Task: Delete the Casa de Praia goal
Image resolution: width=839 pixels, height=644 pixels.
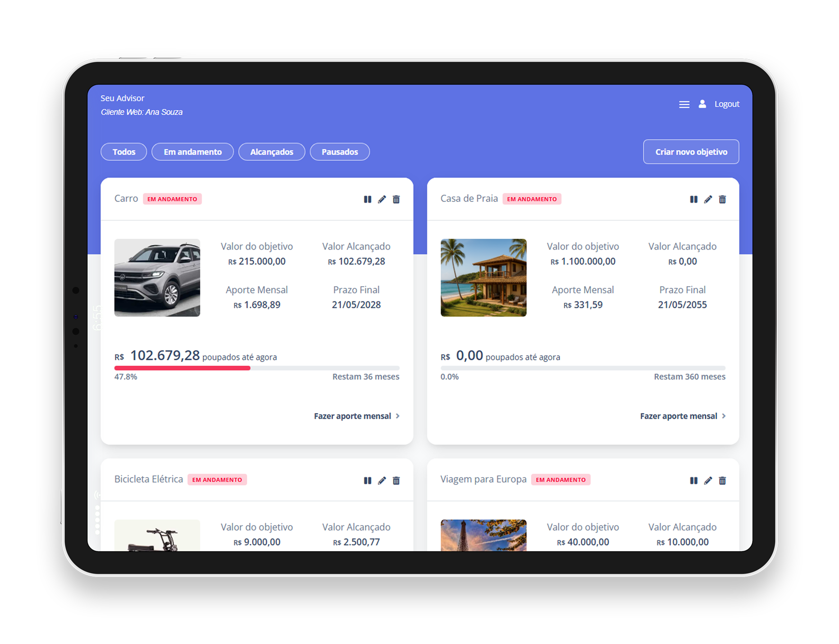Action: (x=722, y=200)
